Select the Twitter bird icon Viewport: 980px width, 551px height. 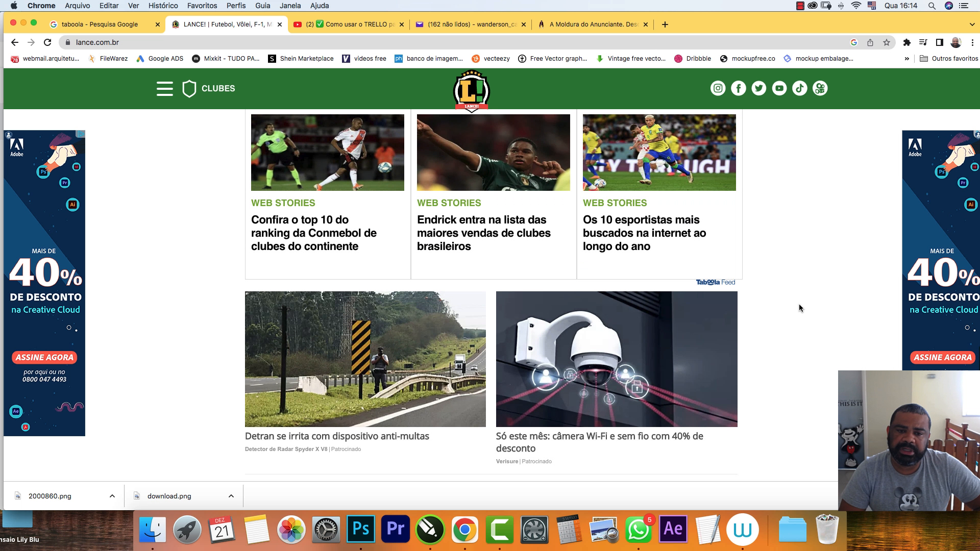(x=759, y=88)
